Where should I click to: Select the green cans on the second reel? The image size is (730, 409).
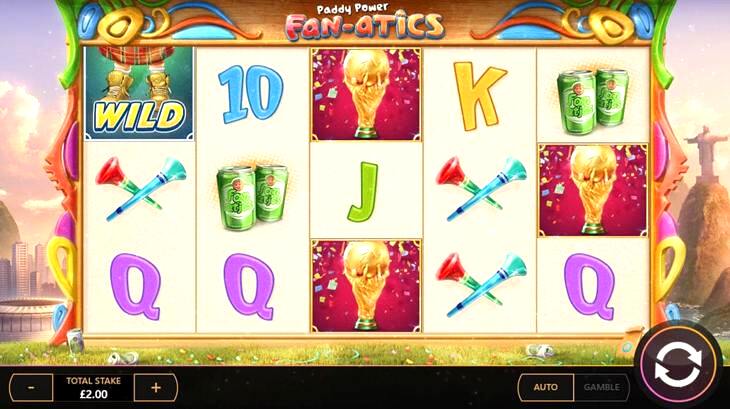pos(252,197)
